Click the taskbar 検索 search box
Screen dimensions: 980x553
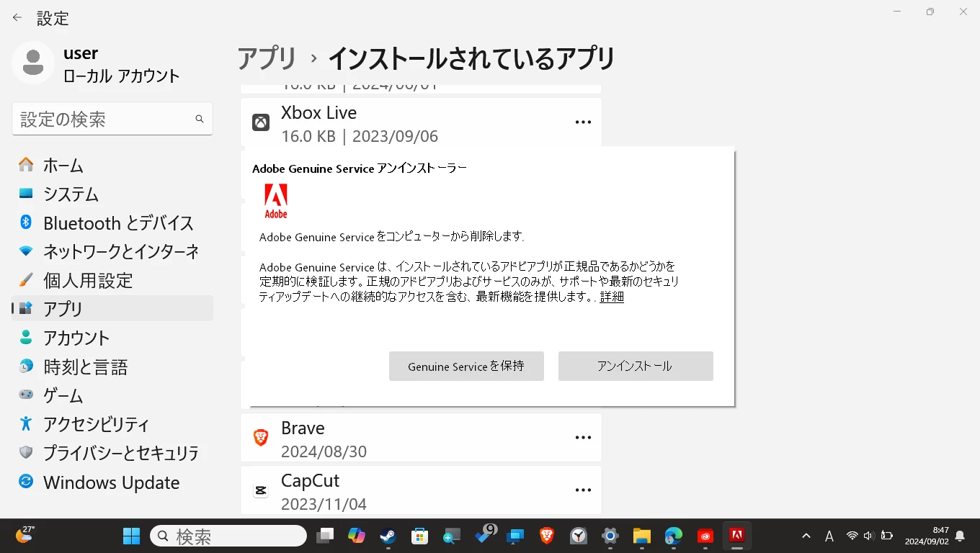coord(228,536)
